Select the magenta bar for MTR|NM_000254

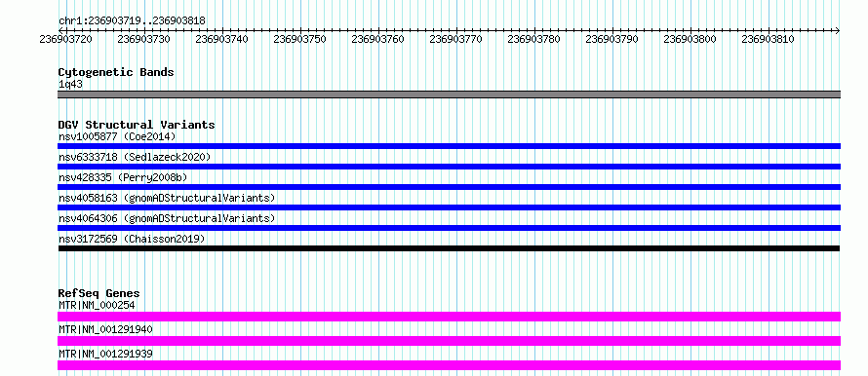pyautogui.click(x=449, y=317)
